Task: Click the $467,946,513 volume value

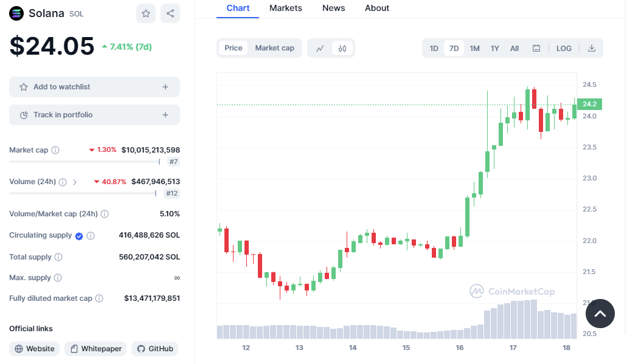Action: pos(156,182)
